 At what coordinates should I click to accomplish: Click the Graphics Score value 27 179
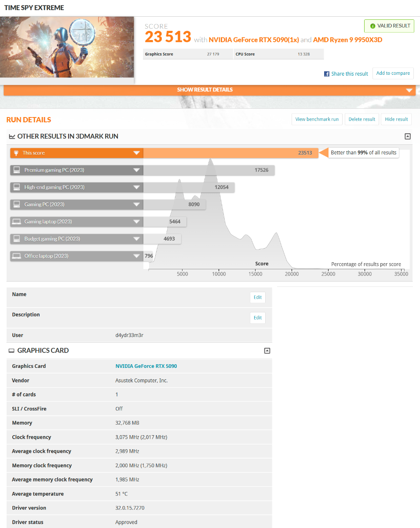214,54
